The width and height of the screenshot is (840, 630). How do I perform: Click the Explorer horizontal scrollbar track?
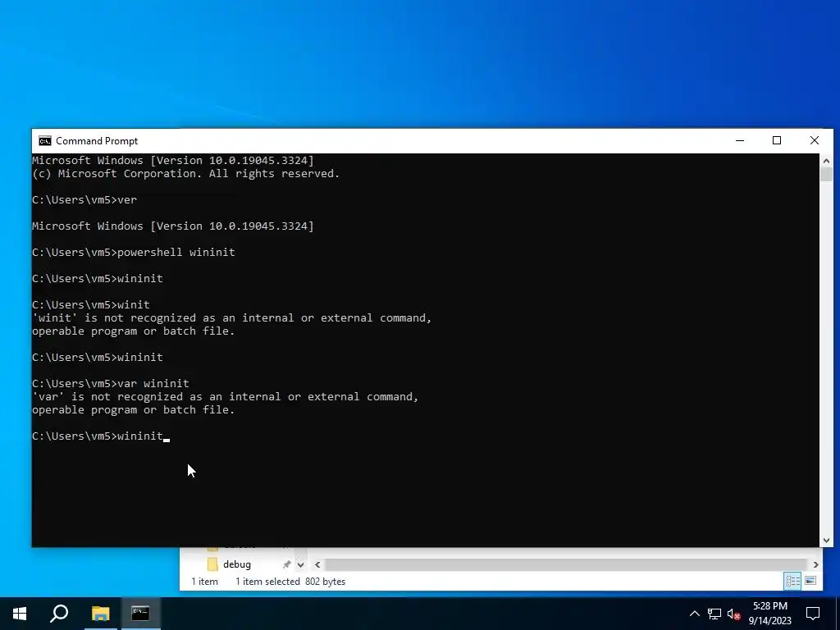coord(566,564)
